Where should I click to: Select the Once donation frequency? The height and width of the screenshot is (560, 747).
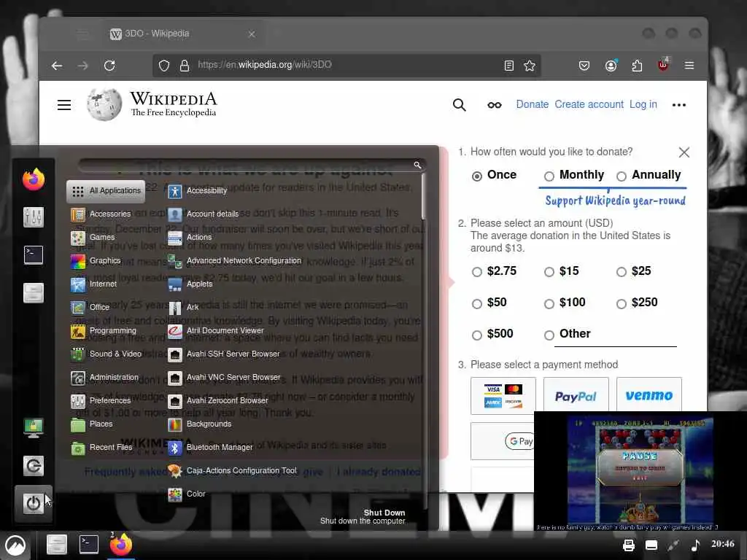(477, 176)
